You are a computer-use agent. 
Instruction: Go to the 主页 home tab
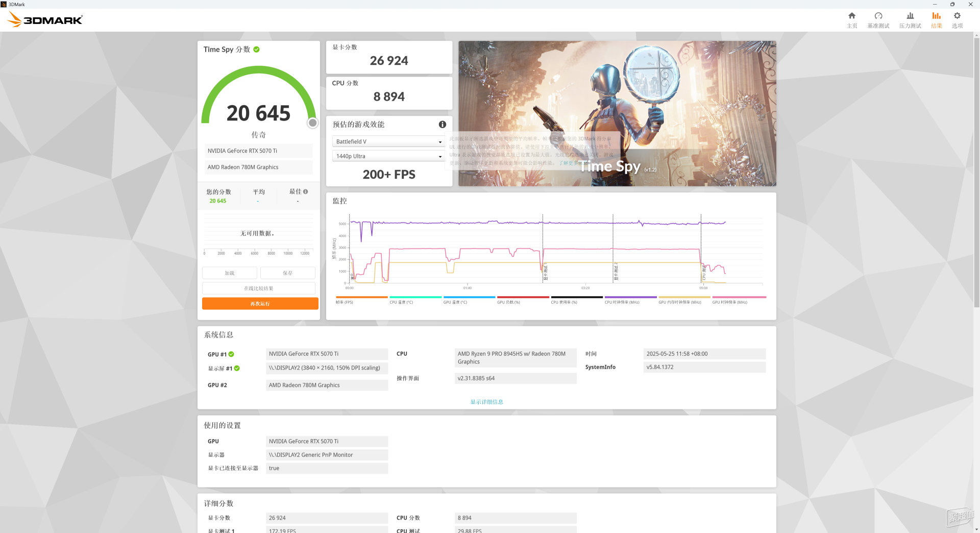point(852,20)
